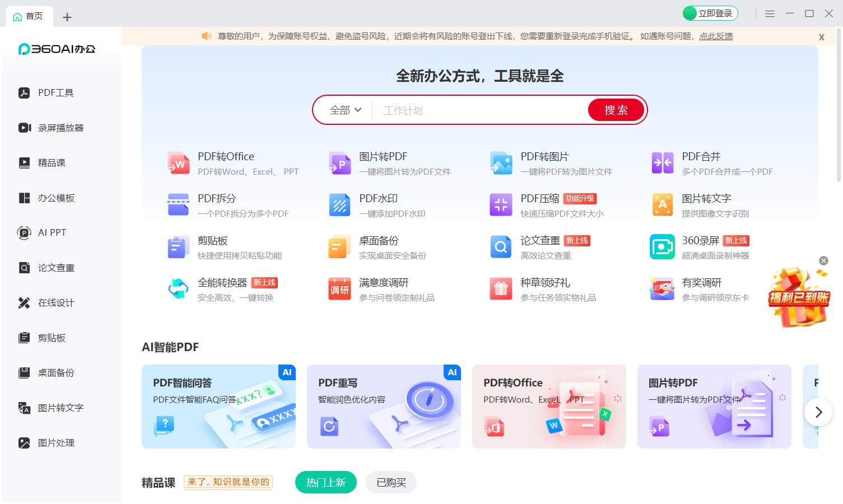This screenshot has height=504, width=843.
Task: Launch 全能转换器 tool icon
Action: (x=178, y=289)
